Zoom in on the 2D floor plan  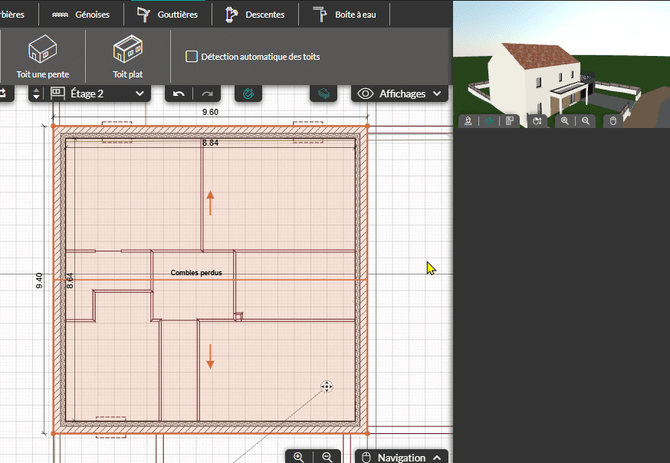coord(298,457)
